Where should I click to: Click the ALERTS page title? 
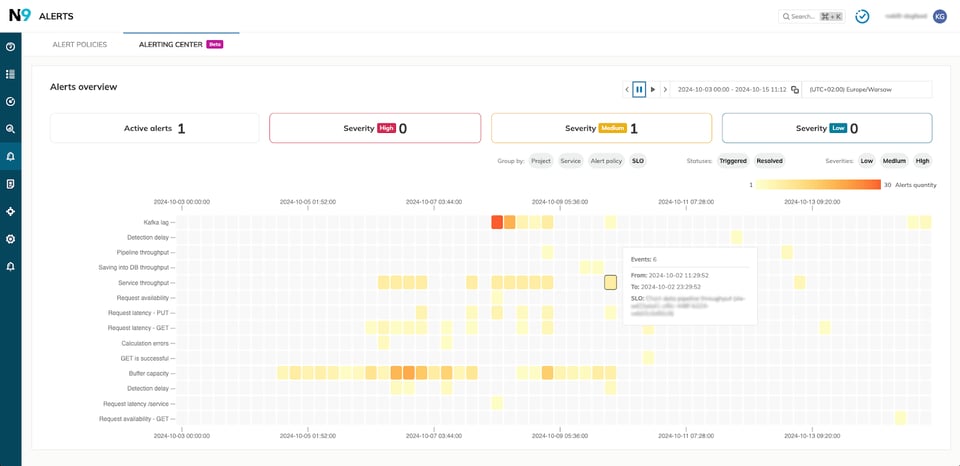[x=56, y=17]
